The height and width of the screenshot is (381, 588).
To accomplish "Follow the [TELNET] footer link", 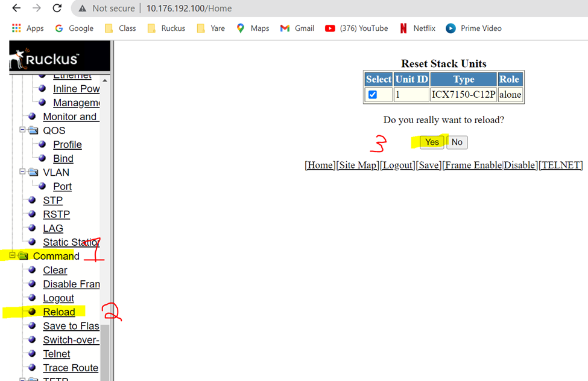I will 561,165.
